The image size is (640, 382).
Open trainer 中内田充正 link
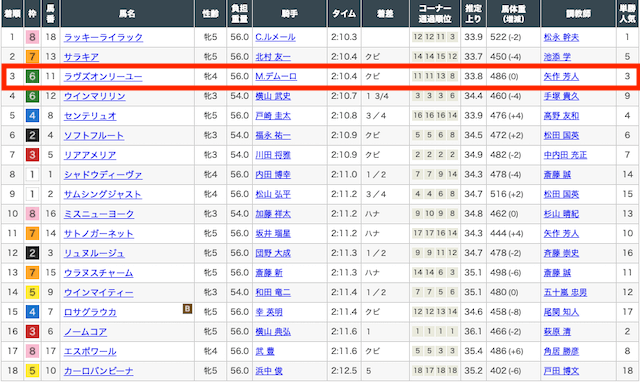point(565,155)
